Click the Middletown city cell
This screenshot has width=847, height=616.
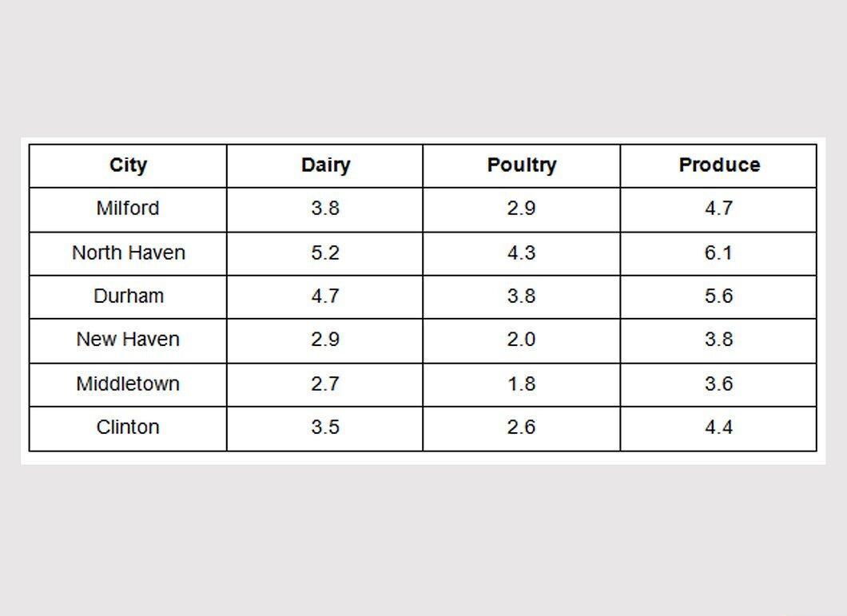[128, 384]
